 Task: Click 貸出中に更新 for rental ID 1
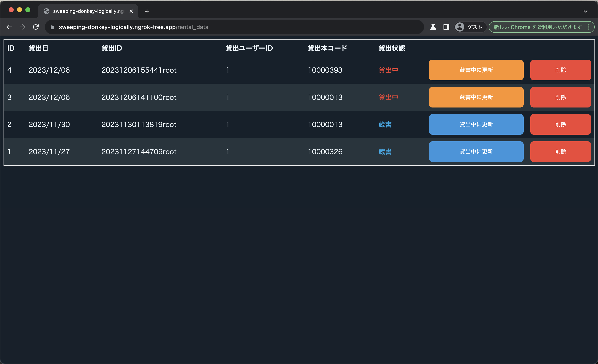coord(476,151)
